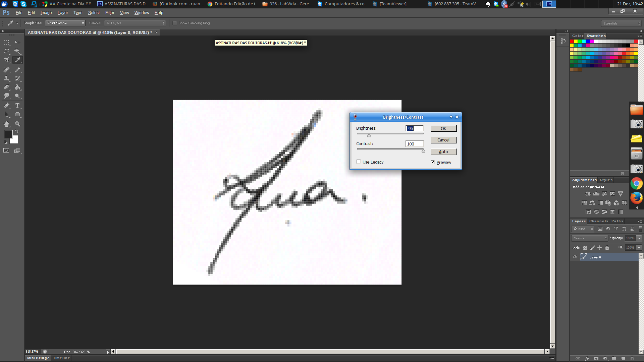Select the Pen tool
Viewport: 644px width, 362px height.
click(6, 106)
